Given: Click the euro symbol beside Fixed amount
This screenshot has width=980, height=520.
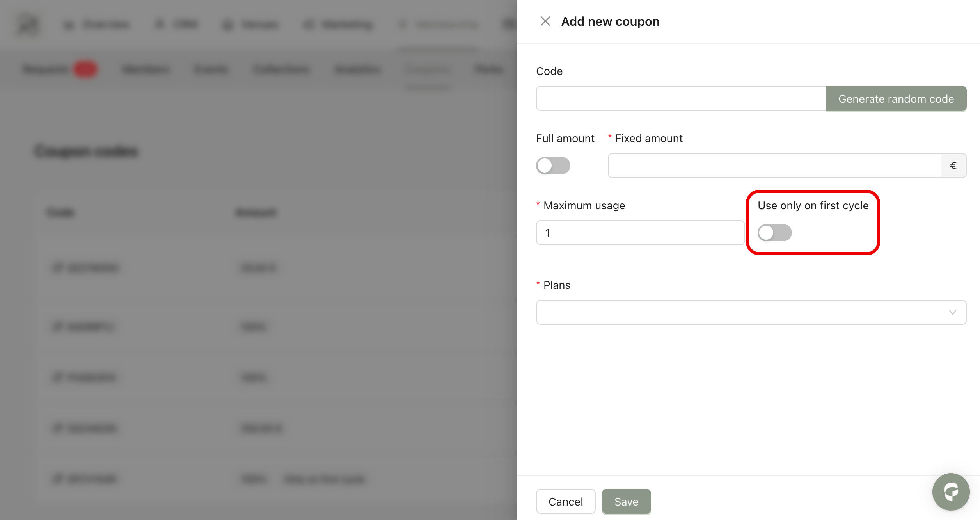Looking at the screenshot, I should tap(953, 166).
